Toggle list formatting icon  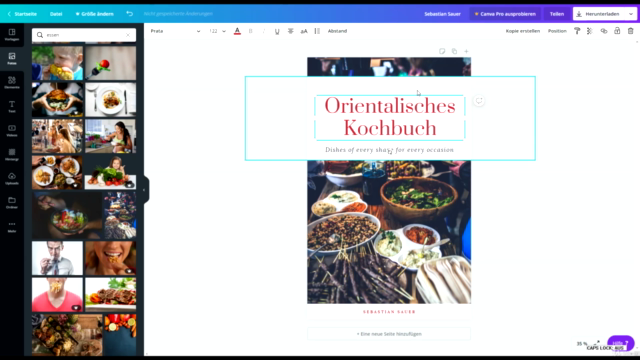click(317, 31)
